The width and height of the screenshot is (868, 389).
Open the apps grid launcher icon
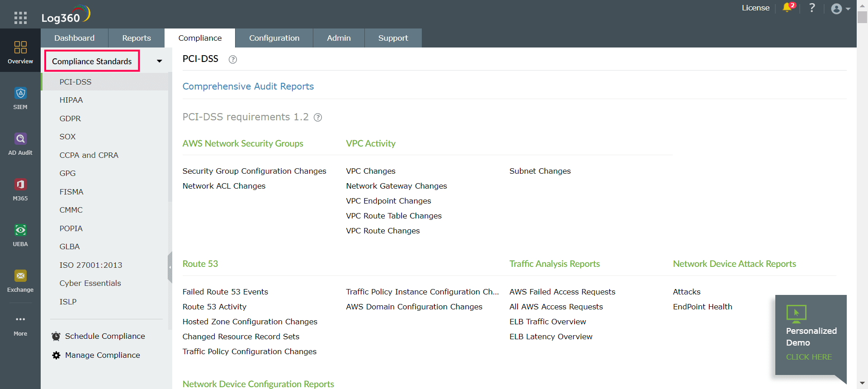[20, 18]
